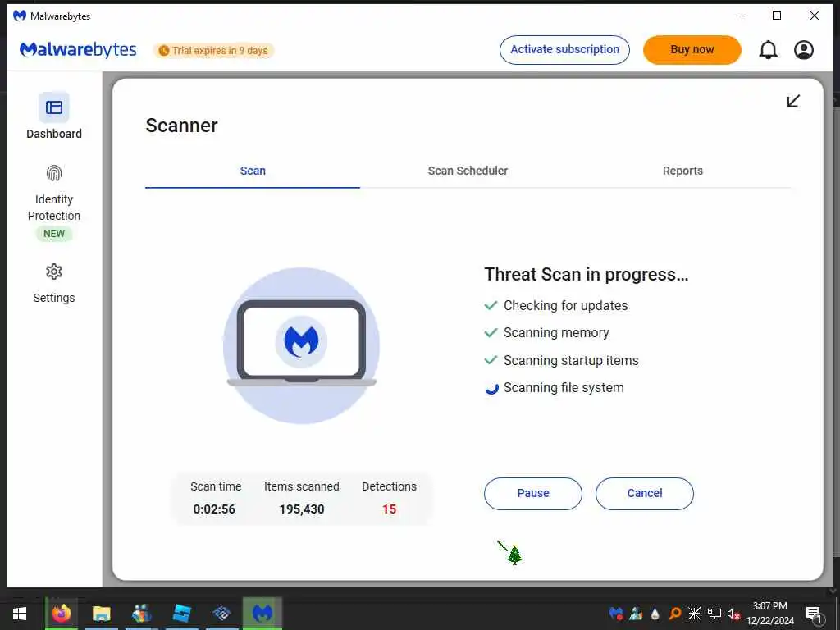This screenshot has width=840, height=630.
Task: Click the snowflake tray icon
Action: coord(694,614)
